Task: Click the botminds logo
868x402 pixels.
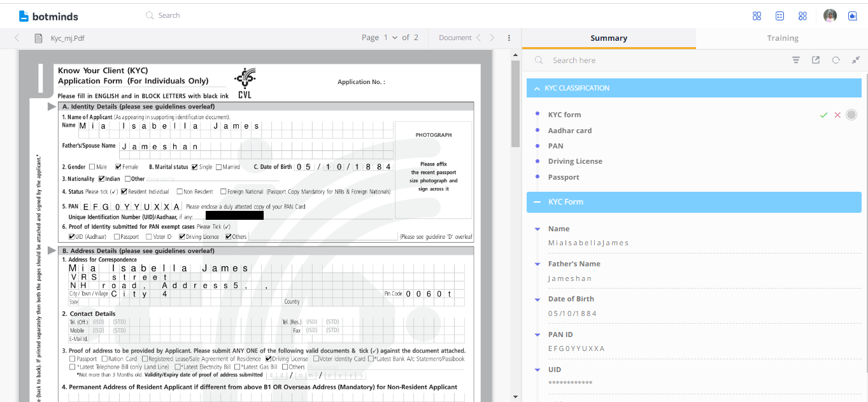Action: [x=48, y=16]
